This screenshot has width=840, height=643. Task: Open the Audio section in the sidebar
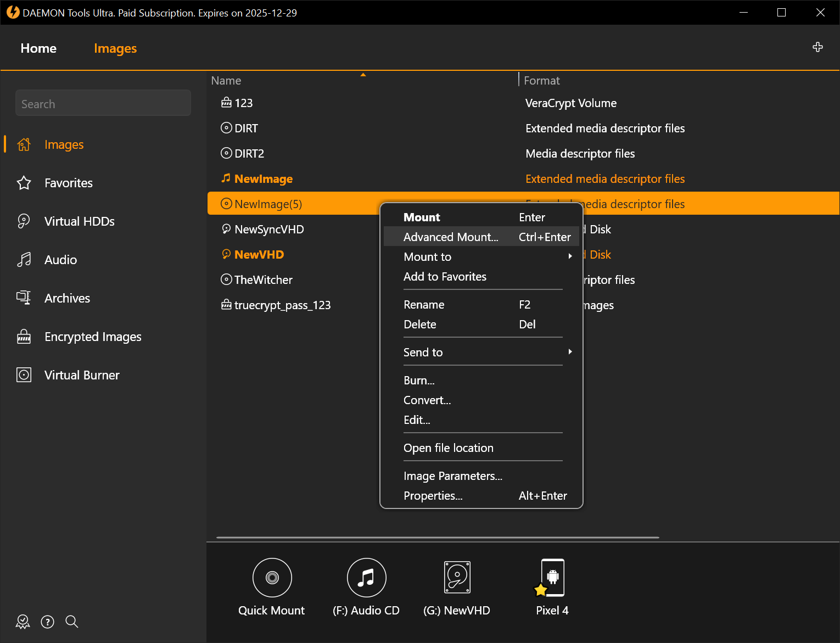click(x=24, y=259)
